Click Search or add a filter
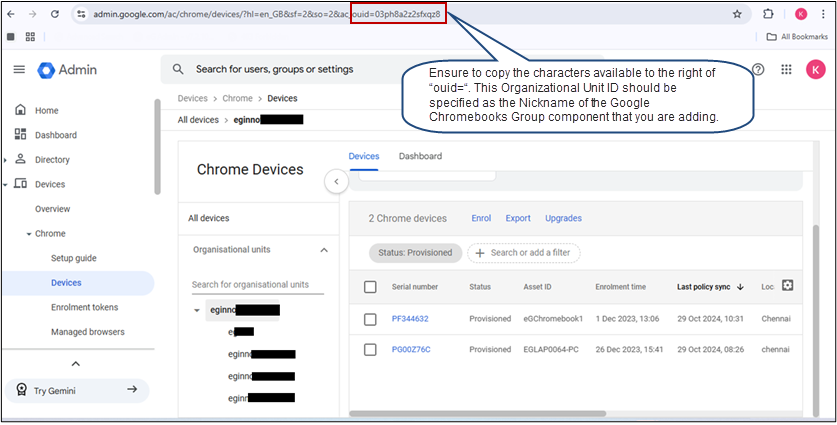Viewport: 837px width, 425px height. click(x=524, y=253)
